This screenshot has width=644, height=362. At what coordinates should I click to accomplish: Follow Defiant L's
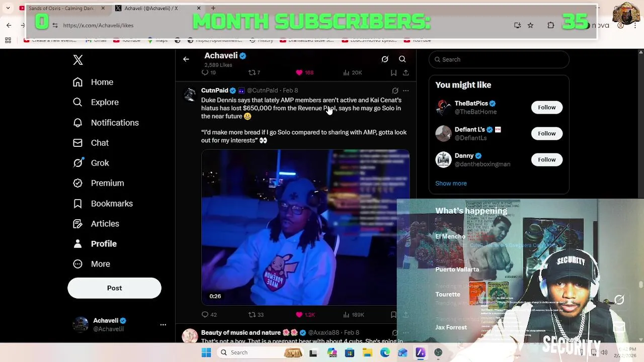(547, 133)
